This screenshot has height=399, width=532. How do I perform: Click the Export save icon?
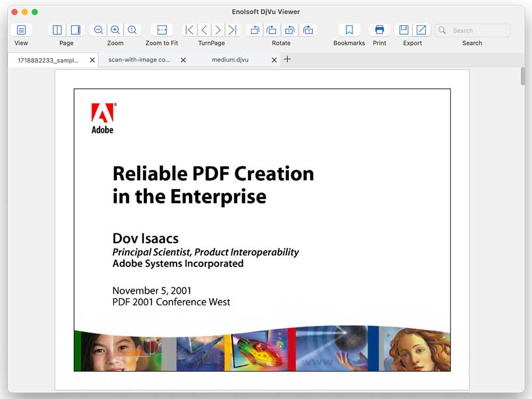[404, 30]
